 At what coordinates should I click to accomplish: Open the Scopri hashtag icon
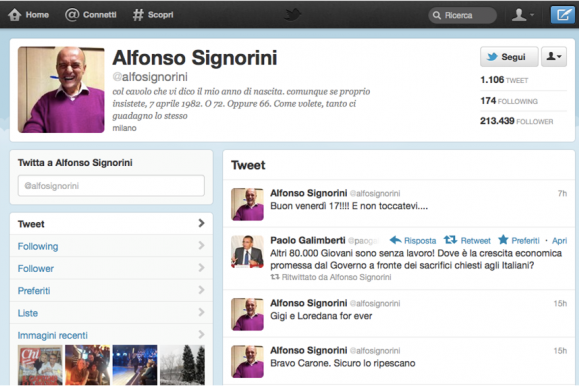138,15
